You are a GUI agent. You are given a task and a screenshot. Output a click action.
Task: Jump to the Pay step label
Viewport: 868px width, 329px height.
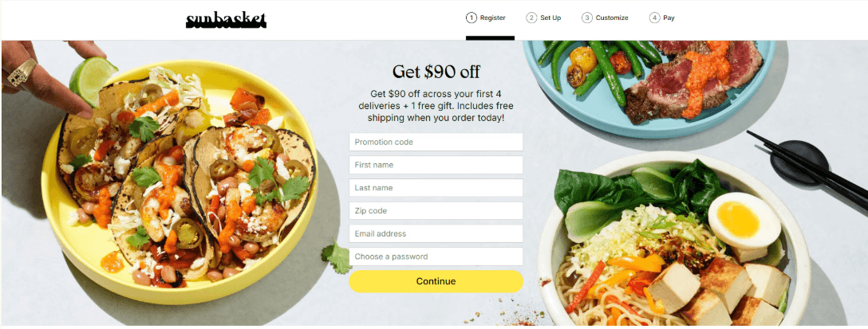click(669, 18)
